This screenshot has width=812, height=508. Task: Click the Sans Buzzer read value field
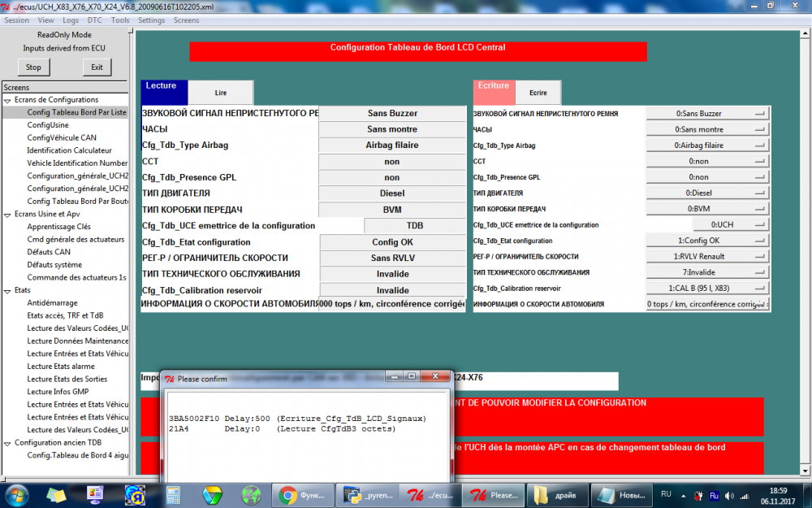click(392, 114)
